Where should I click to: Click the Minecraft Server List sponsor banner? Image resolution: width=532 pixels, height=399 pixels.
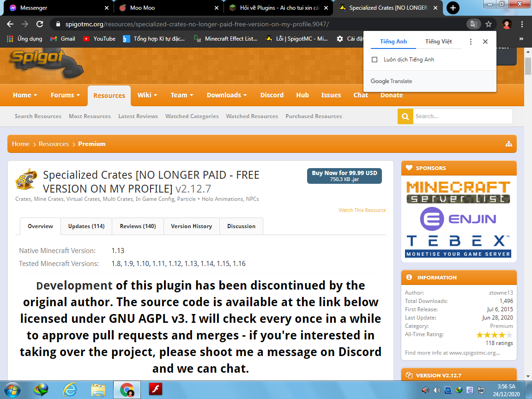point(459,192)
